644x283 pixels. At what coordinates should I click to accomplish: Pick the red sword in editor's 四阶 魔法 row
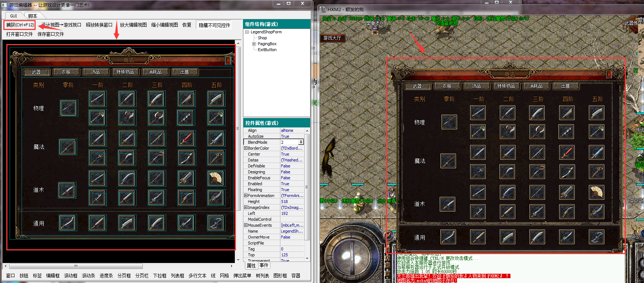[x=186, y=138]
